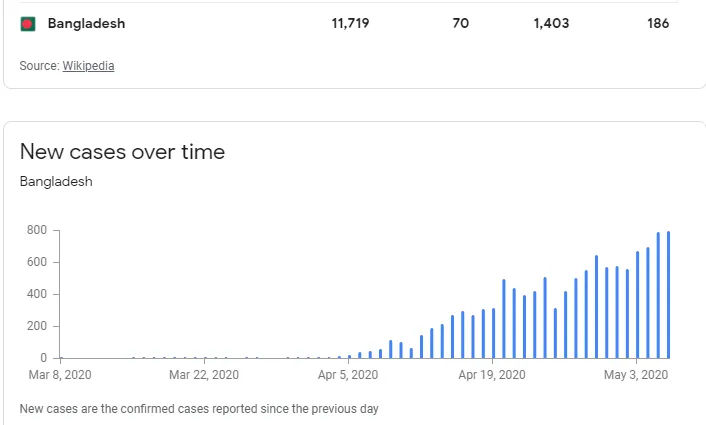Click the Mar 22, 2020 axis label
The image size is (706, 425).
coord(204,375)
